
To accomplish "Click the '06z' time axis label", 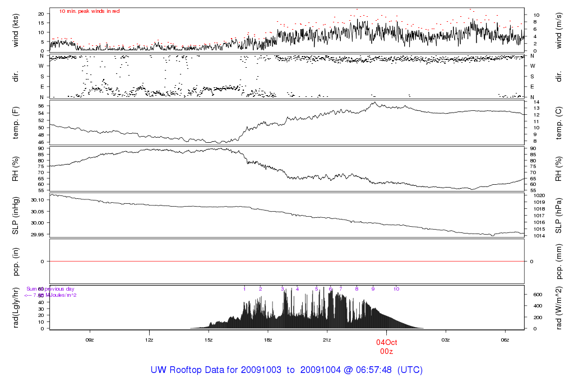I will 505,340.
